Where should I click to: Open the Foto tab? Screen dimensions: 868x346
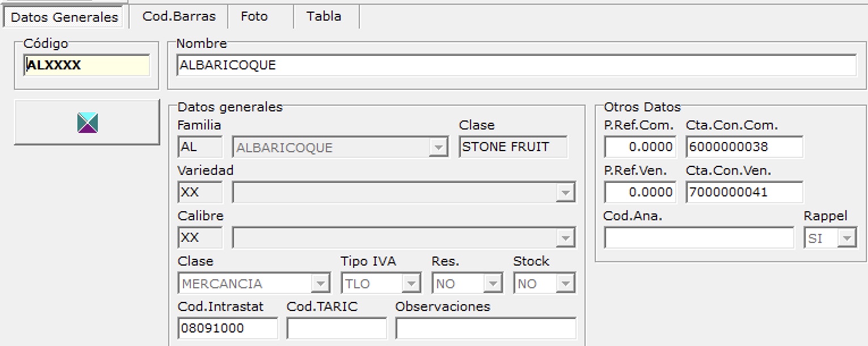click(x=254, y=16)
